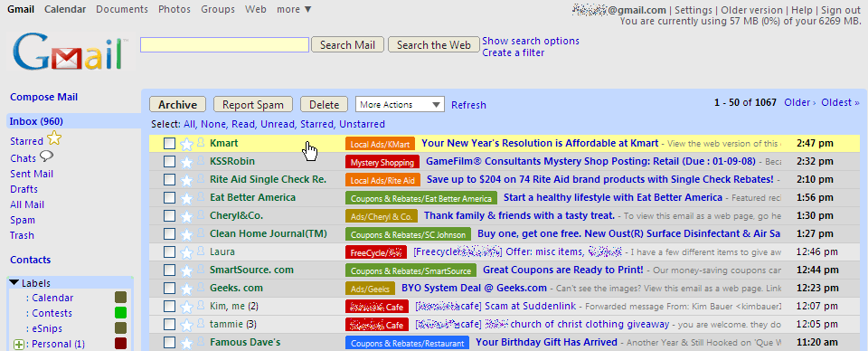
Task: Star the Cheryl&Co. email
Action: point(187,216)
